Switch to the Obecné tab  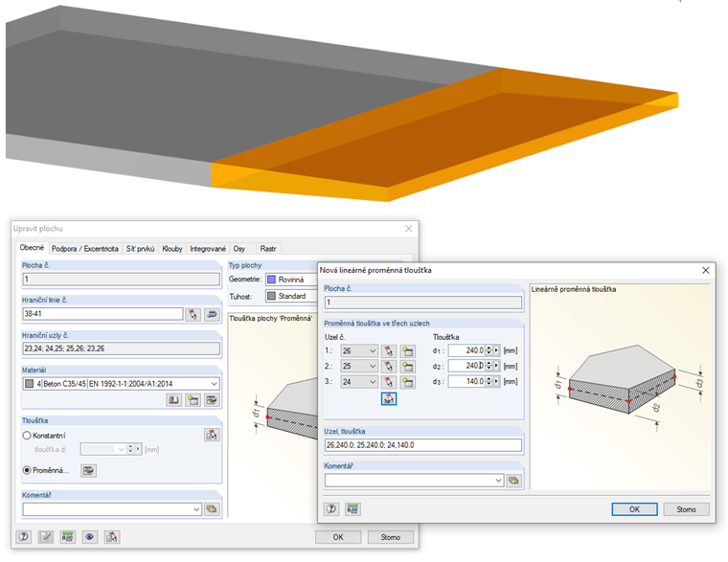click(x=32, y=248)
